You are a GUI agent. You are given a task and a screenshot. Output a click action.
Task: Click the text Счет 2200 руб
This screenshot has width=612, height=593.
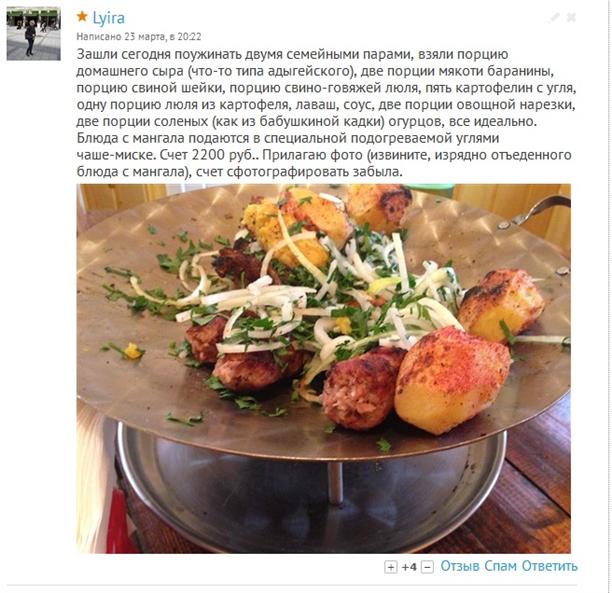click(209, 155)
